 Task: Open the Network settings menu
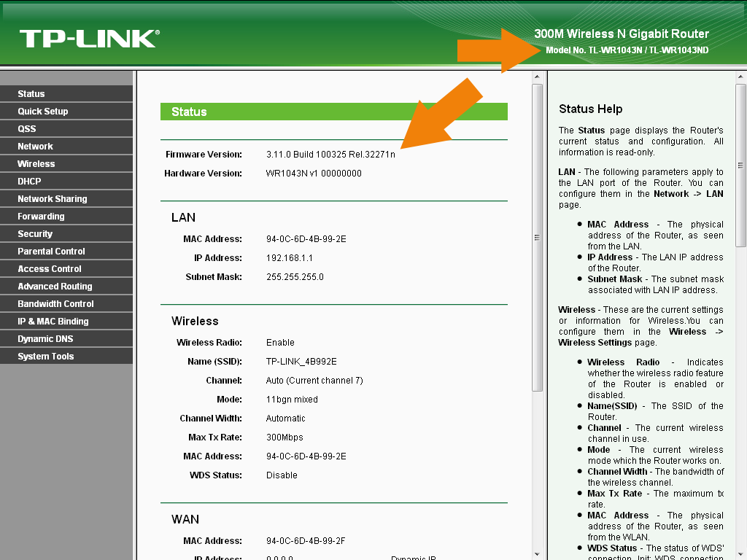pyautogui.click(x=66, y=146)
